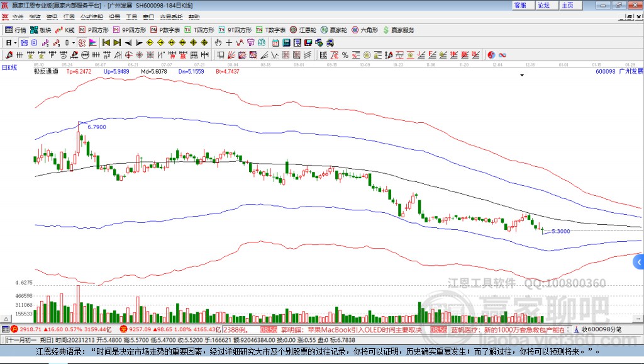Click the yin-yang circle icon
The image size is (644, 364).
tap(491, 55)
